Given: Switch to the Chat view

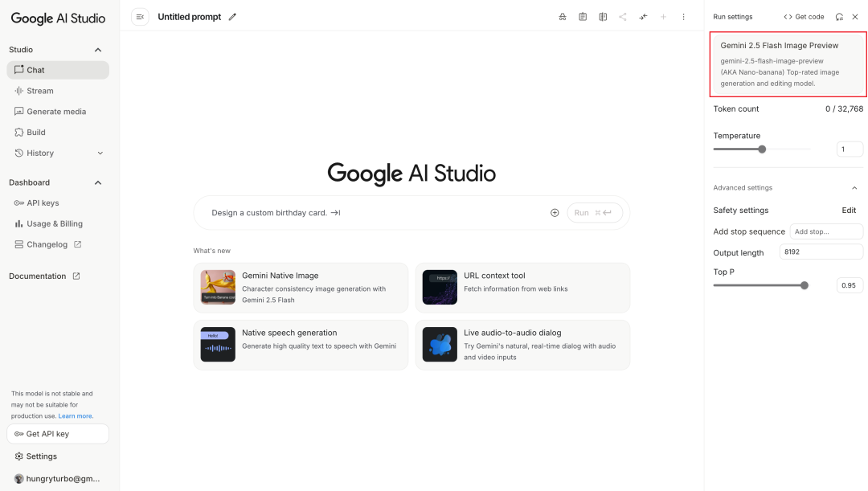Looking at the screenshot, I should 36,70.
